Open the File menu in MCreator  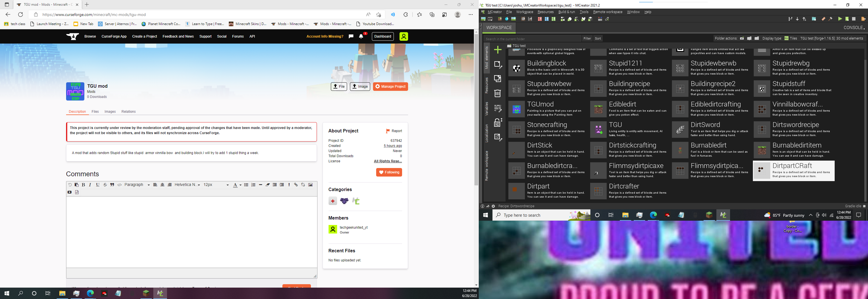509,12
